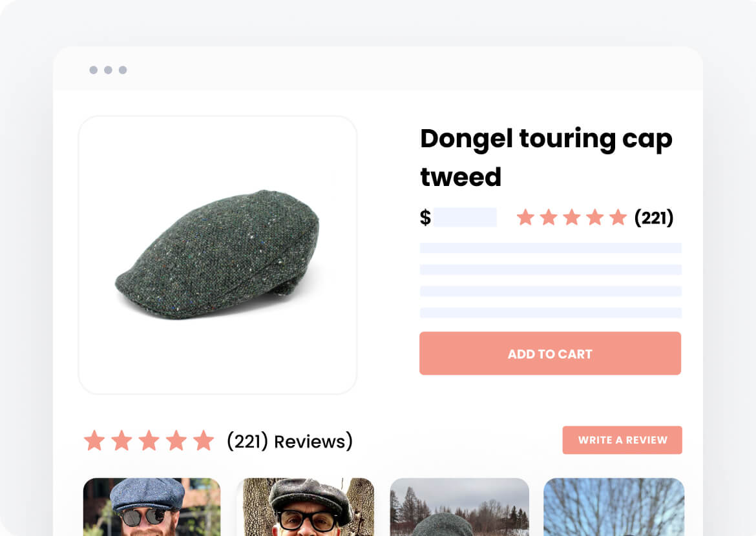Select fifth star in reviews section
756x536 pixels.
click(x=204, y=441)
